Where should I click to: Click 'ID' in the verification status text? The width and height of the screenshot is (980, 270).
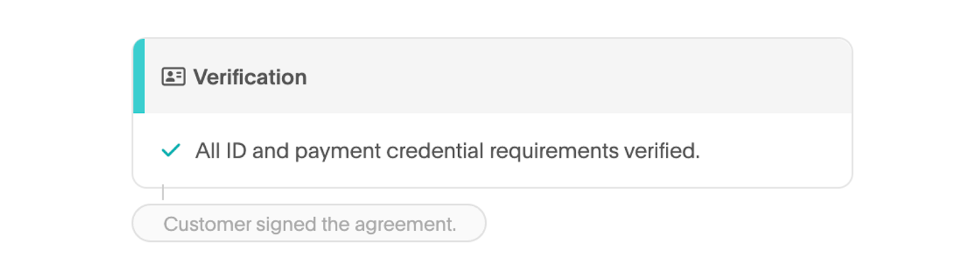click(236, 151)
